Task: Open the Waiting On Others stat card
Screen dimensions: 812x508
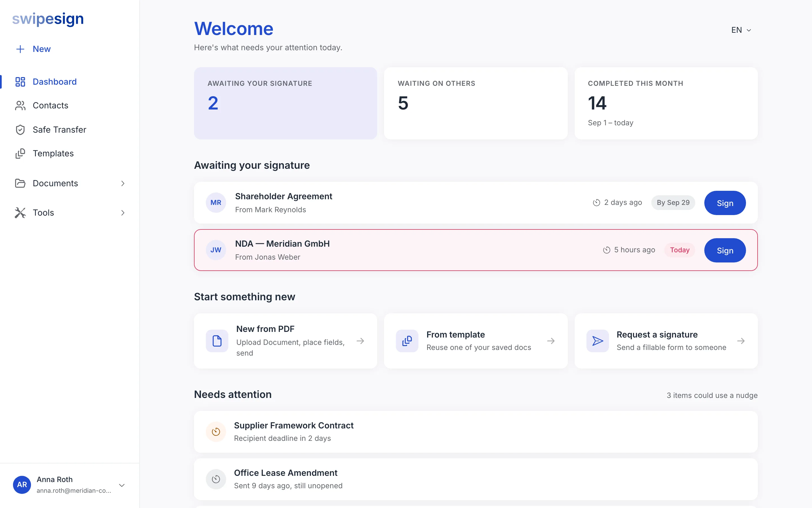Action: [476, 103]
